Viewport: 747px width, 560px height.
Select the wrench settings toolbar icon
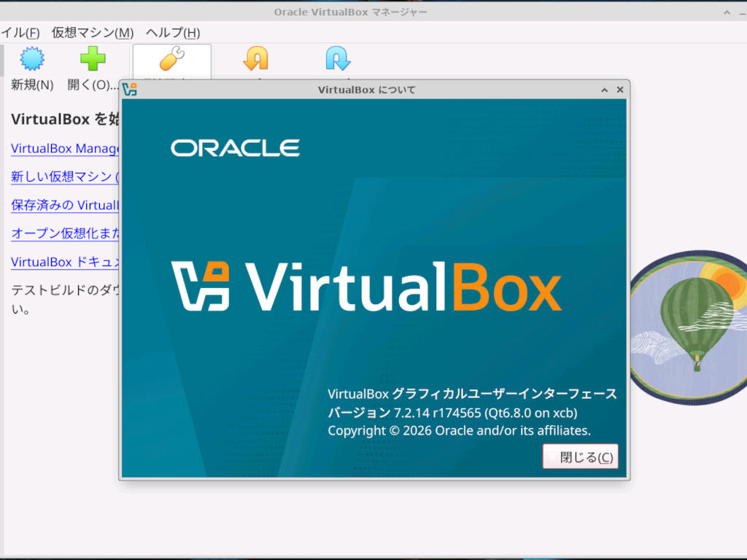tap(172, 58)
